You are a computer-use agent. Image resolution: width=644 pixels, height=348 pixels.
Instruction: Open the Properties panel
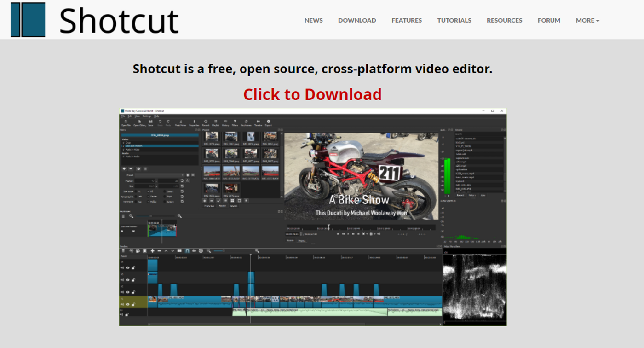coord(194,121)
